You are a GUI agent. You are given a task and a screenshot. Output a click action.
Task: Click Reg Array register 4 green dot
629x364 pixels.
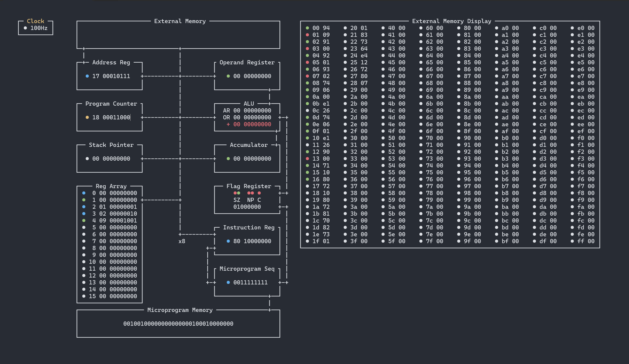[84, 221]
